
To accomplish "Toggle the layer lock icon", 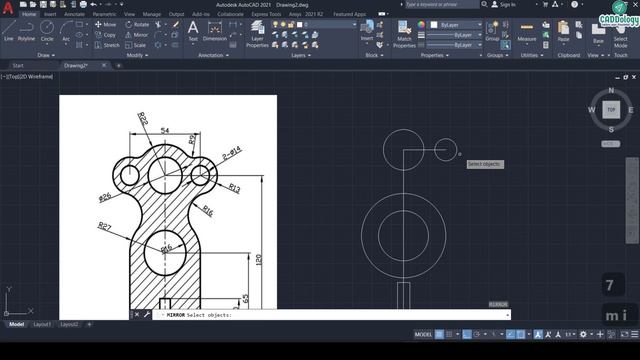I will tap(291, 25).
